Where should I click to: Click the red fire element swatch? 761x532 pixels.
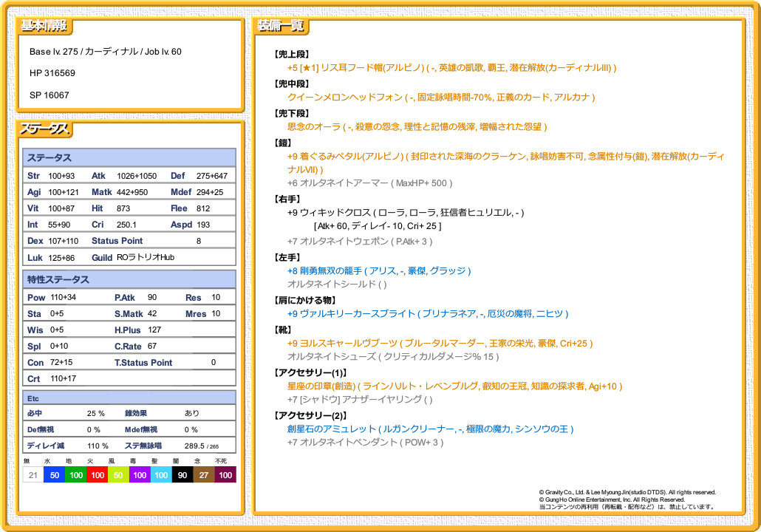pyautogui.click(x=97, y=475)
